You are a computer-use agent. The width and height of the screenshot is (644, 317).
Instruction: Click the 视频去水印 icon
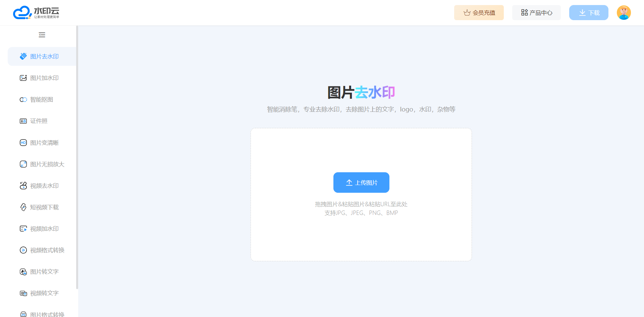tap(23, 186)
